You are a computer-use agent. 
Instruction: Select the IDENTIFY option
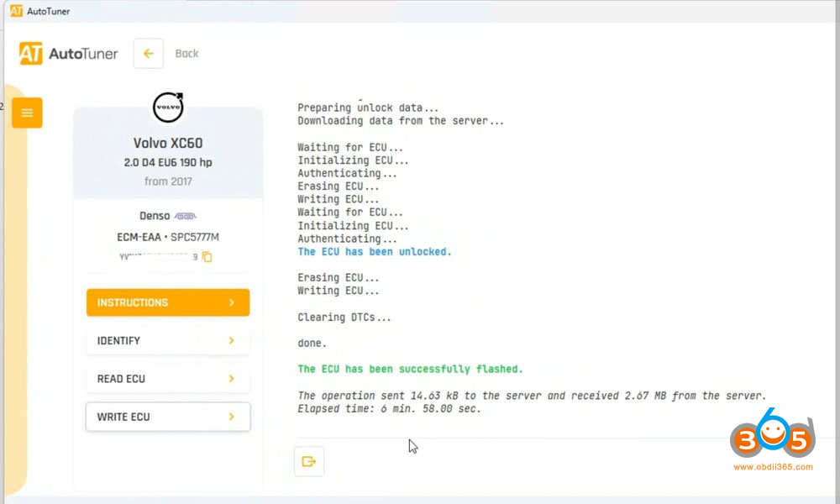tap(168, 341)
